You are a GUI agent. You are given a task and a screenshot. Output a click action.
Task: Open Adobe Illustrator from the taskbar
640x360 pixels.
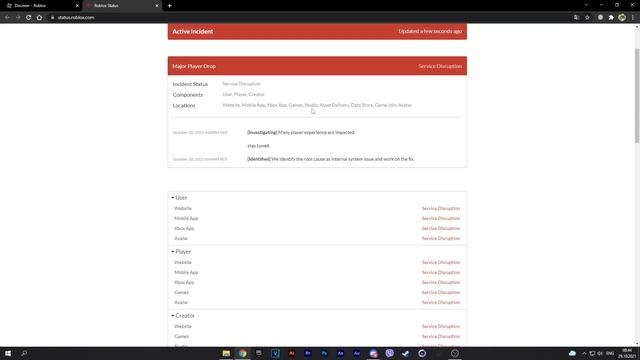tap(291, 353)
